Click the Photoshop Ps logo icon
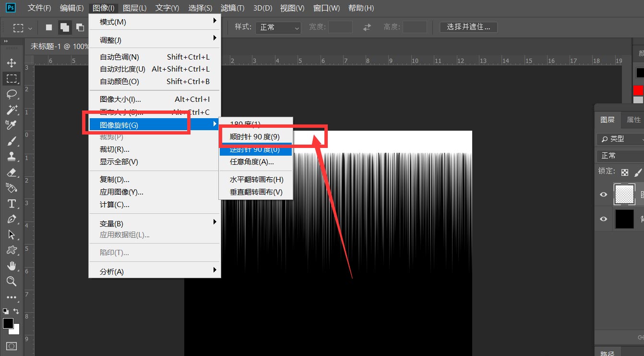 11,8
